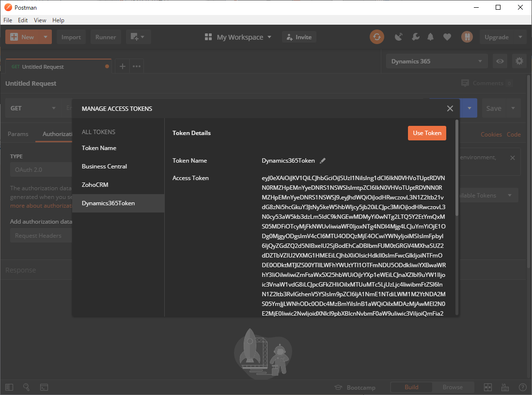Open the File menu

(x=8, y=20)
